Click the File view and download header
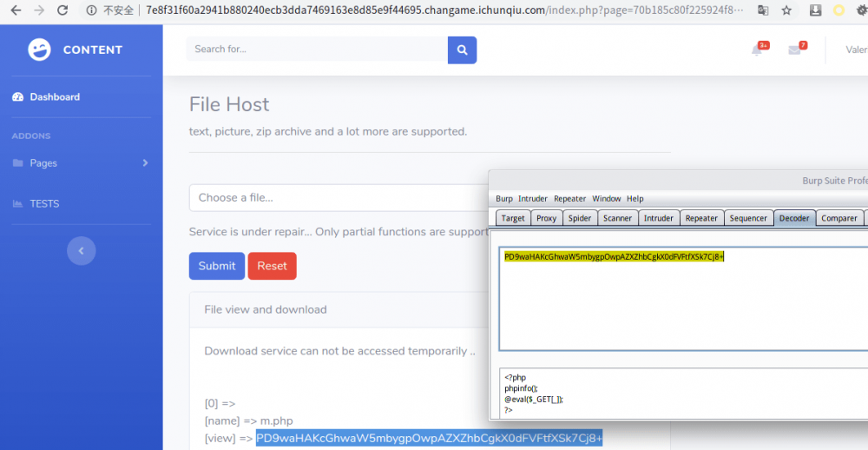The width and height of the screenshot is (868, 450). coord(266,310)
